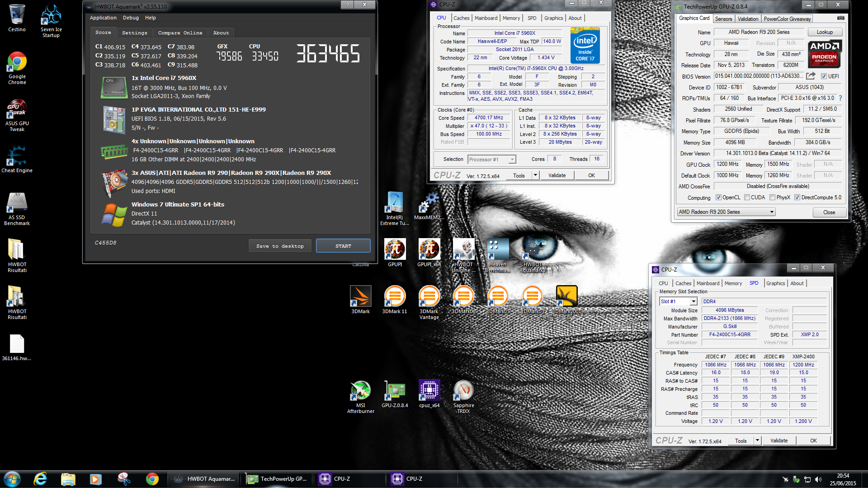
Task: Click OK button in lower CPU-Z window
Action: [813, 441]
